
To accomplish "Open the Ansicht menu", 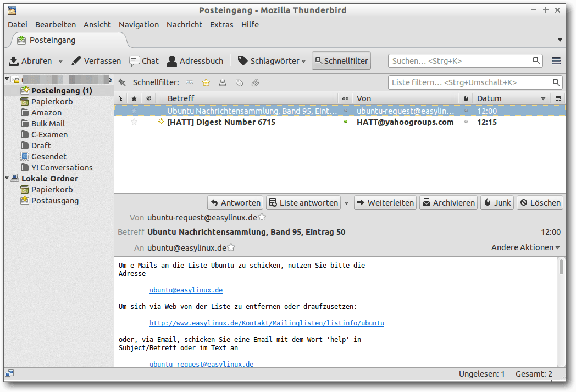I will pos(97,25).
